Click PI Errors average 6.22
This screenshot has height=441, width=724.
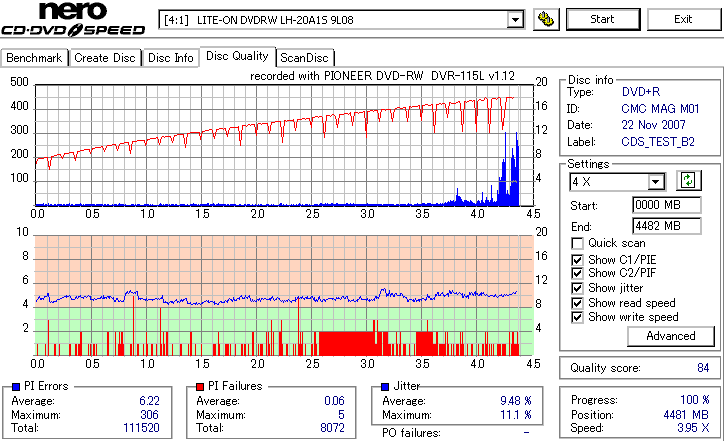coord(149,401)
